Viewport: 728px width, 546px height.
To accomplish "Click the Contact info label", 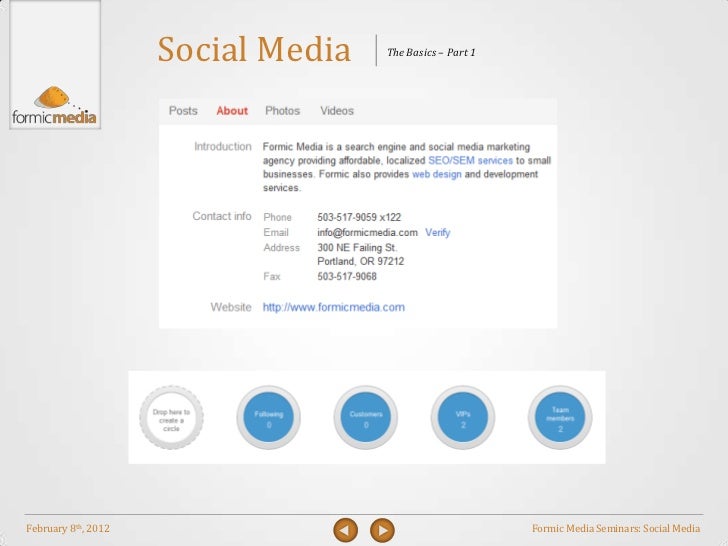I will [222, 216].
